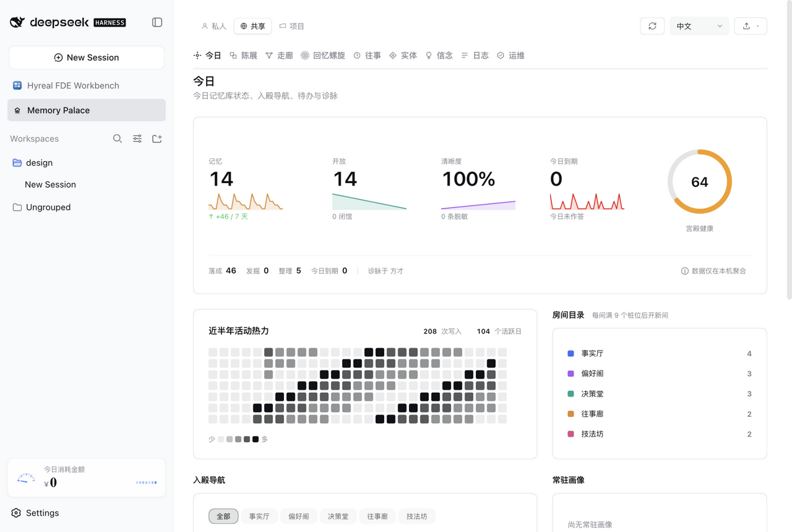This screenshot has width=792, height=532.
Task: Open the 回忆螺旋 tab
Action: 323,56
